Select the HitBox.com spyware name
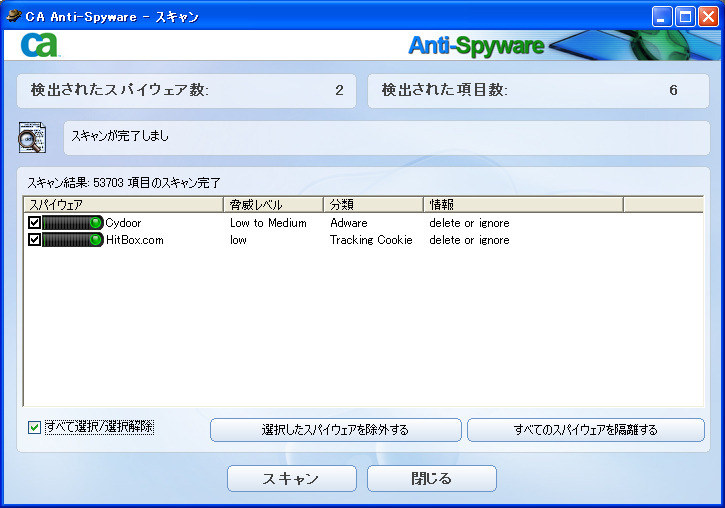Image resolution: width=725 pixels, height=508 pixels. point(135,240)
